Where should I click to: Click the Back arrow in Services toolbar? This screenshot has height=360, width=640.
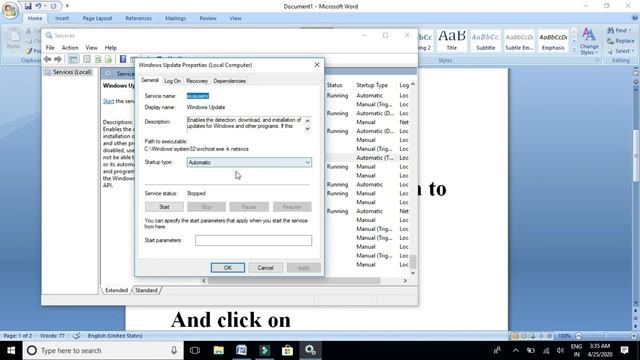click(48, 60)
